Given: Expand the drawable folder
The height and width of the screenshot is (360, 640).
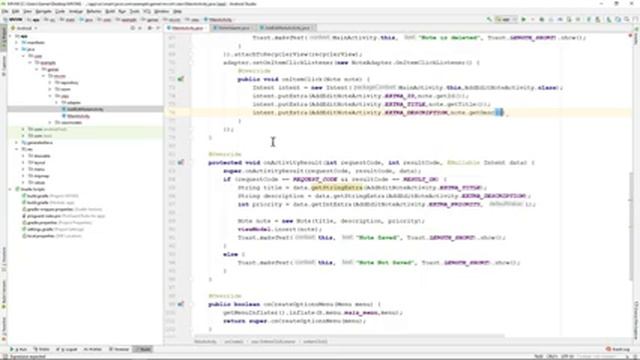Looking at the screenshot, I should 24,156.
